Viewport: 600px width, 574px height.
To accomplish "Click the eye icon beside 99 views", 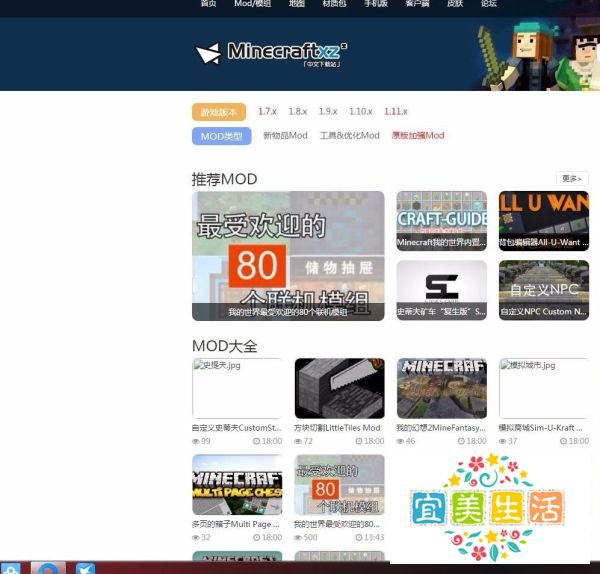I will pos(196,441).
